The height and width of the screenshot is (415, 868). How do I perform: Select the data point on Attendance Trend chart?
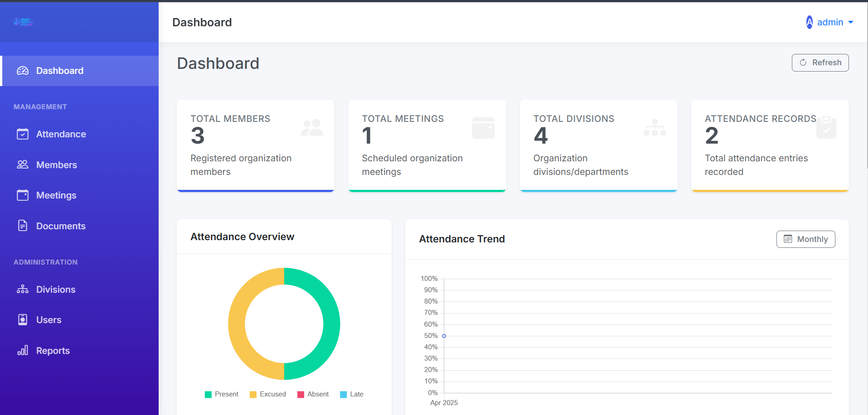pos(444,336)
